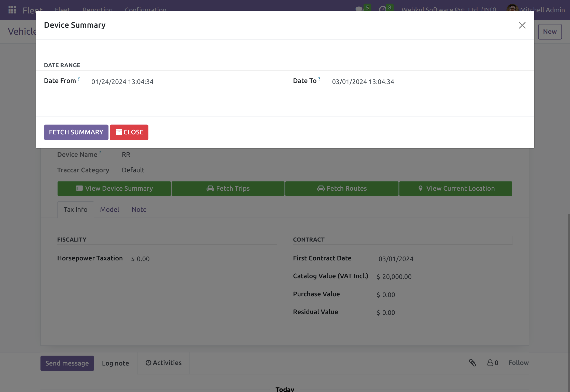The width and height of the screenshot is (570, 392).
Task: Click the followers person icon
Action: [x=490, y=363]
